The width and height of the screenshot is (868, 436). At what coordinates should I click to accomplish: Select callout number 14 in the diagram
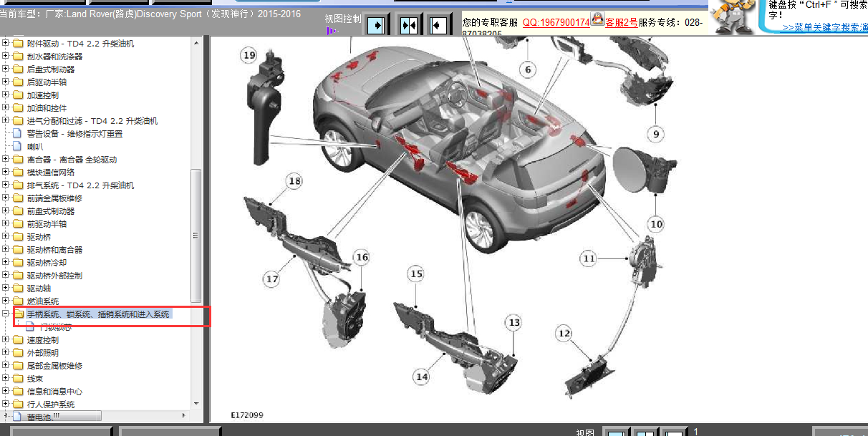[421, 377]
